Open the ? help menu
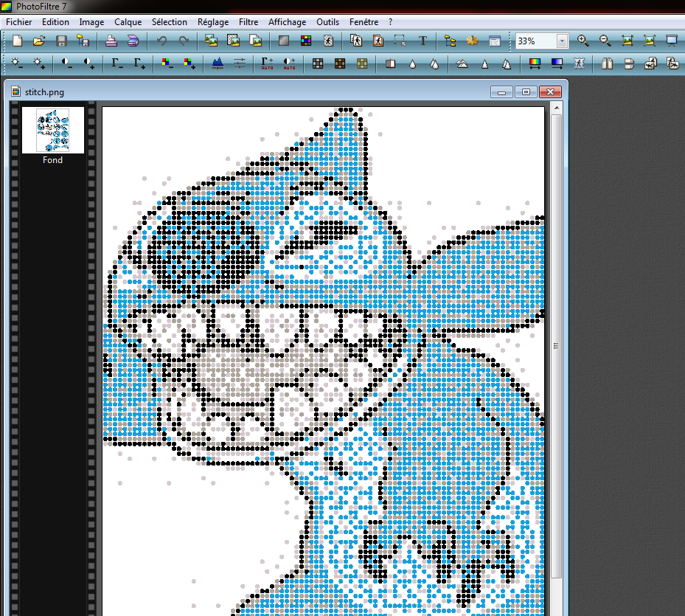685x616 pixels. [x=390, y=22]
